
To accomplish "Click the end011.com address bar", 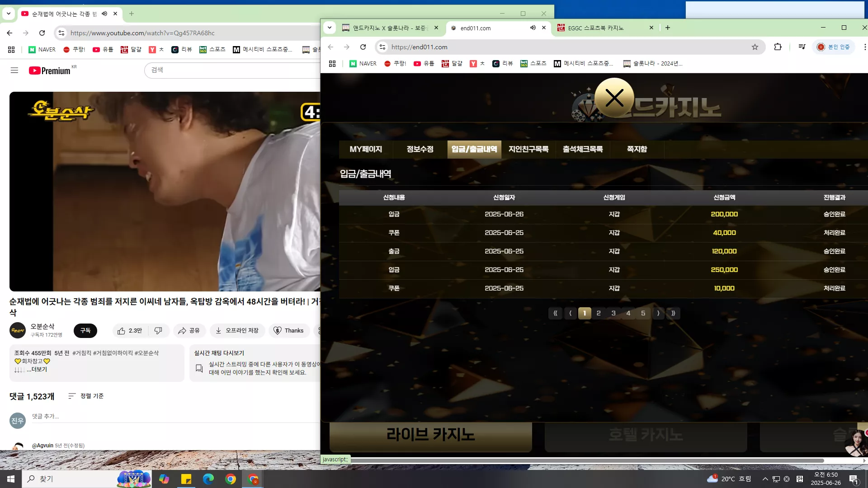I will pyautogui.click(x=569, y=47).
